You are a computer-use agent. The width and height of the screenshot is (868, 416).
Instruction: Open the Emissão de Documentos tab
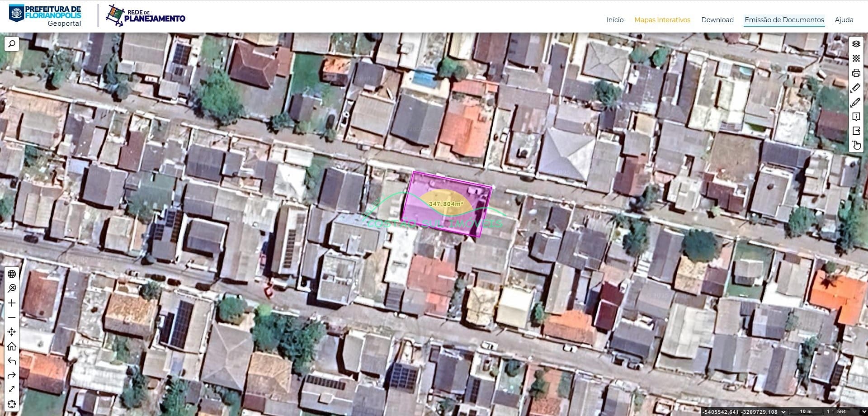784,20
